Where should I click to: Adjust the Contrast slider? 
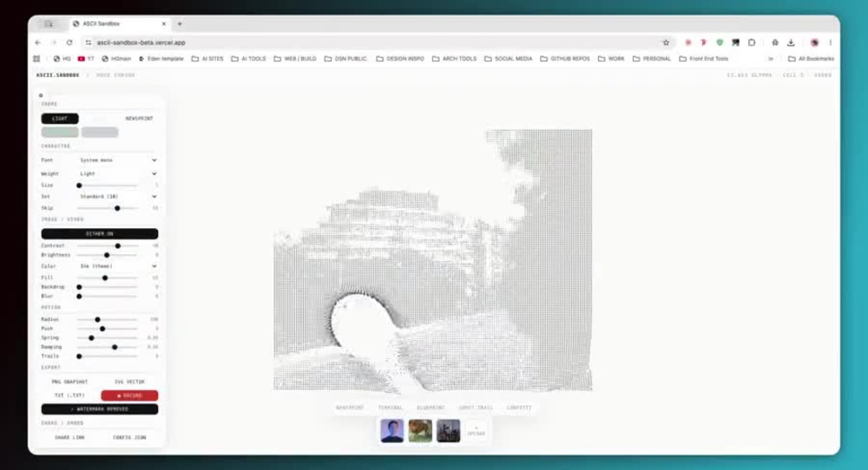(107, 245)
